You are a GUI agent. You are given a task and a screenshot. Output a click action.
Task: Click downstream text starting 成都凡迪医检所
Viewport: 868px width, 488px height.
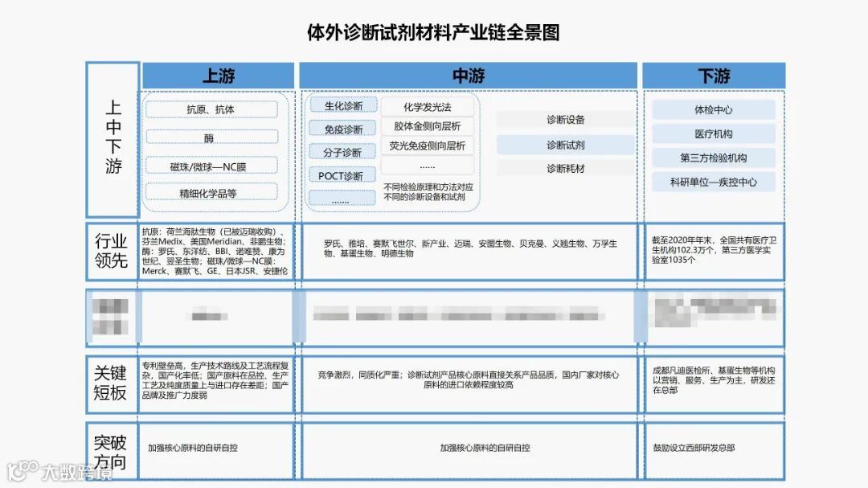click(x=714, y=380)
